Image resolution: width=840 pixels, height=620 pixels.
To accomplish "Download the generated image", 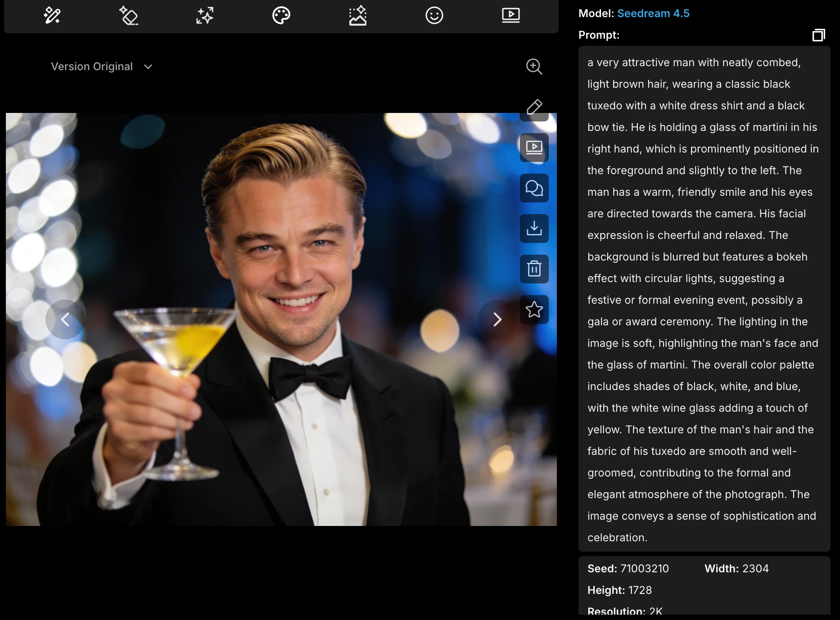I will (x=534, y=229).
